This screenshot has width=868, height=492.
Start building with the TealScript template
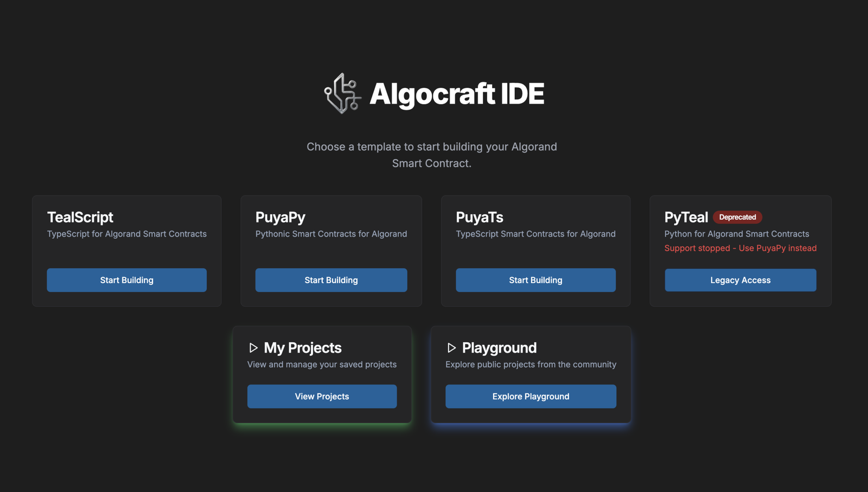pyautogui.click(x=126, y=280)
